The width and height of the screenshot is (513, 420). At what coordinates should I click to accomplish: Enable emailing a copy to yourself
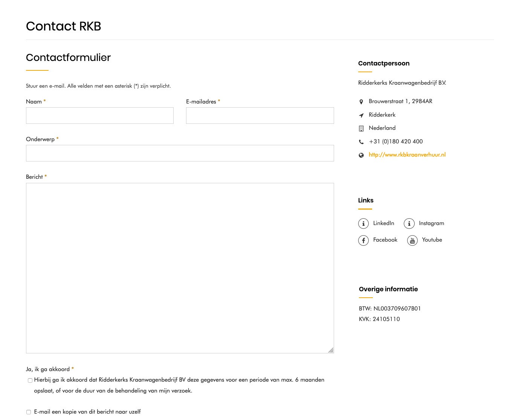(x=29, y=412)
